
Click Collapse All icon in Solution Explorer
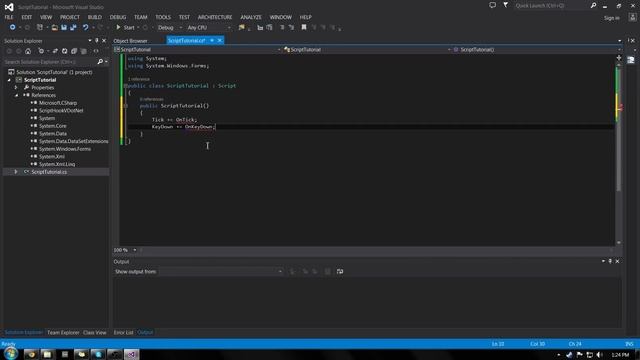tap(74, 51)
